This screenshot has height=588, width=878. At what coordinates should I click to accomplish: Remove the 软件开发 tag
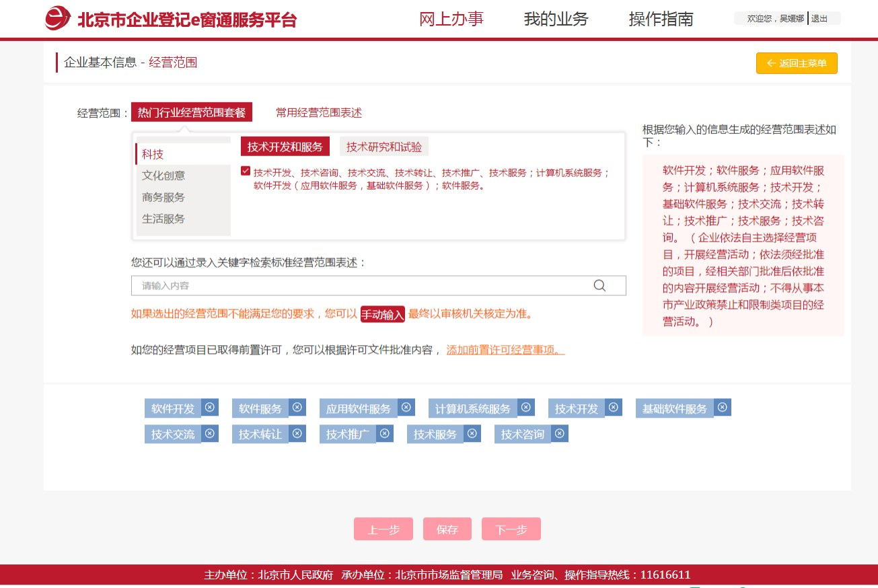(x=210, y=408)
